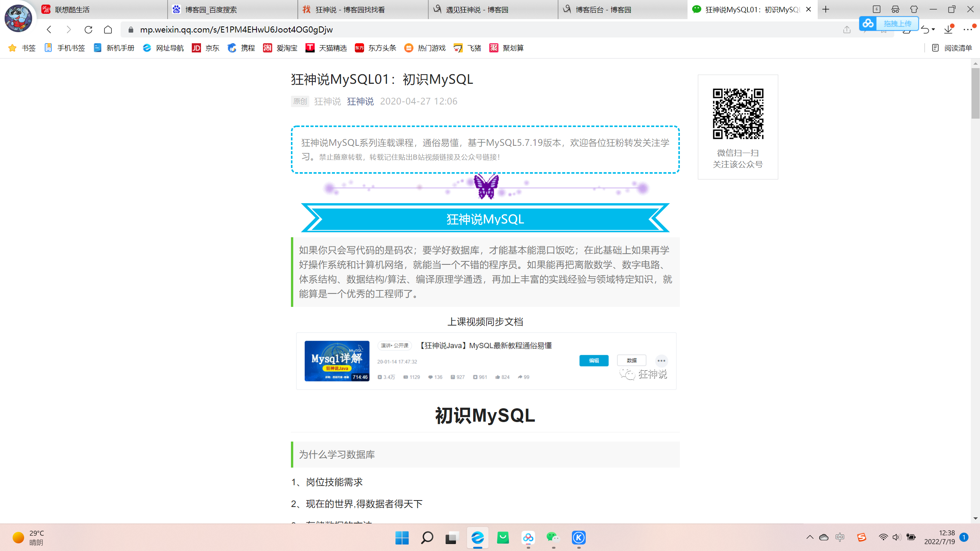This screenshot has height=551, width=980.
Task: Click the blue 狂神说 account link
Action: pos(360,101)
